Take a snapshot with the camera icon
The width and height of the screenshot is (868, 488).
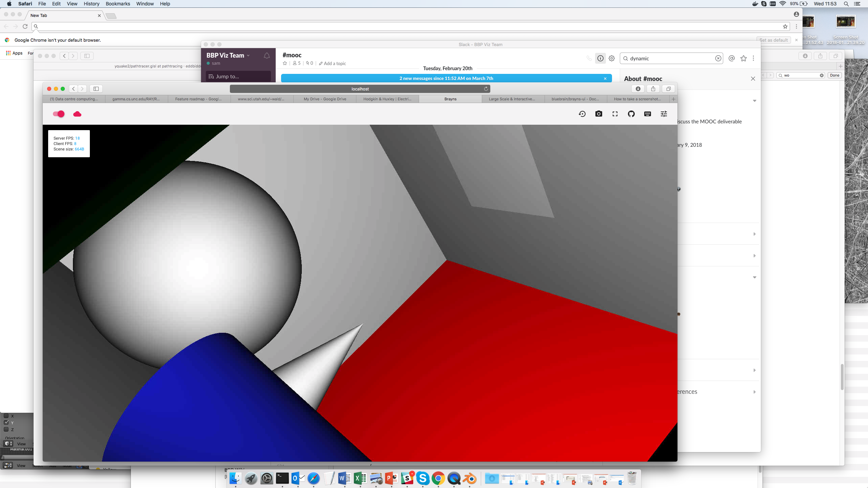click(599, 114)
